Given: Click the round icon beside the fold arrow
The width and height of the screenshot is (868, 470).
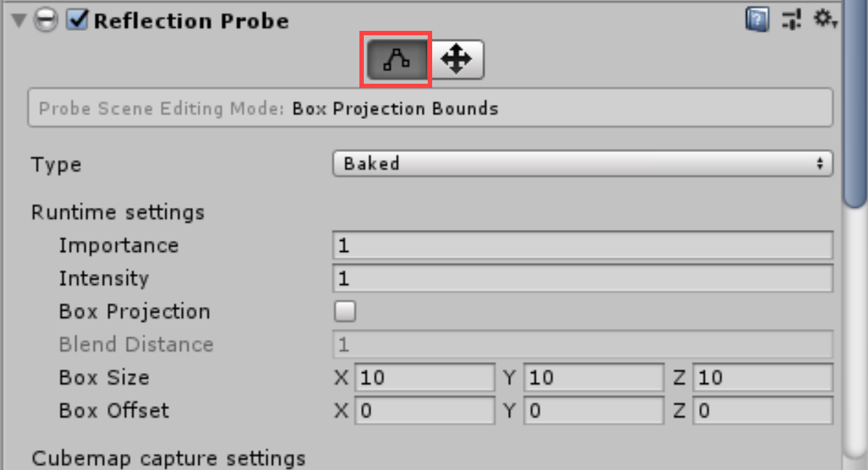Looking at the screenshot, I should tap(46, 21).
